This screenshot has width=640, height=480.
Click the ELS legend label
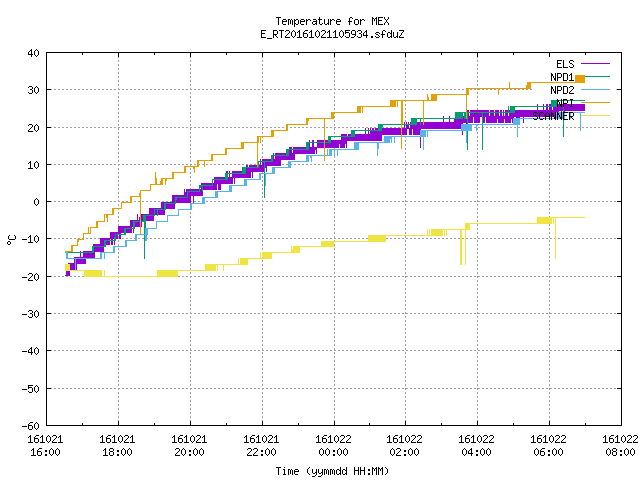(565, 64)
